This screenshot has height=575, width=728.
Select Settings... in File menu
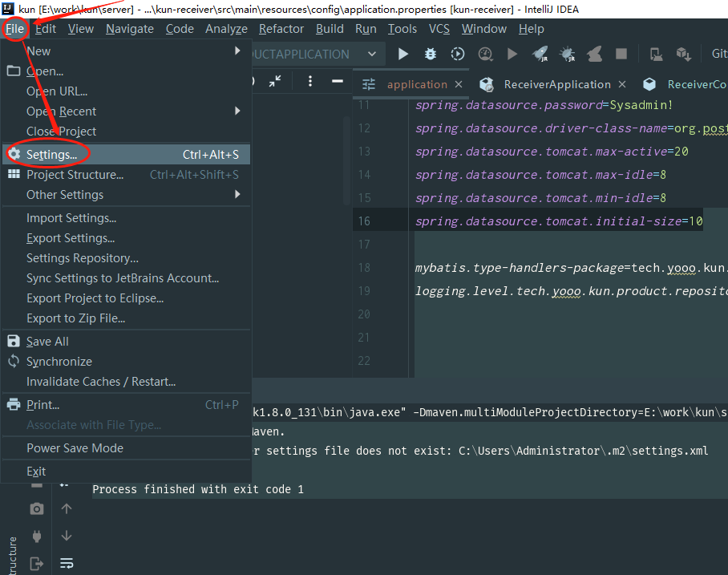pyautogui.click(x=127, y=154)
